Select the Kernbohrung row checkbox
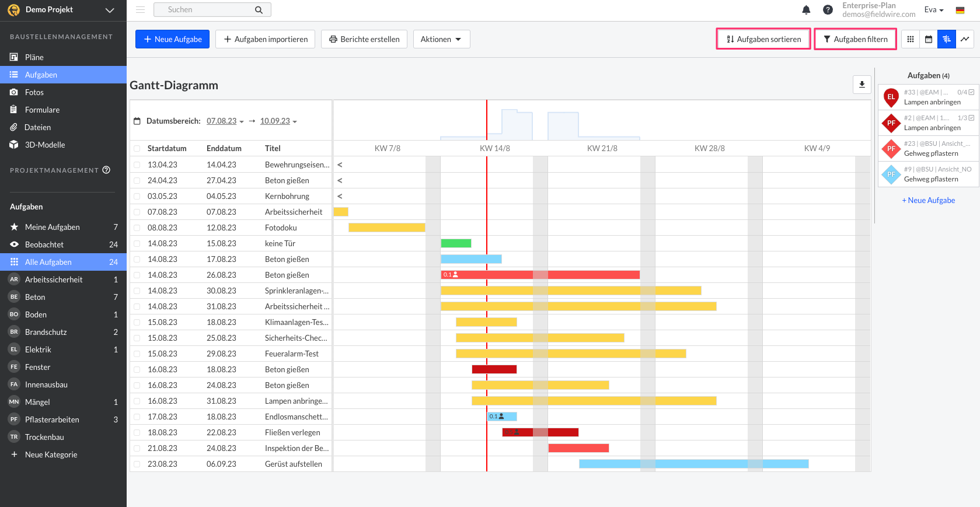980x507 pixels. (137, 197)
